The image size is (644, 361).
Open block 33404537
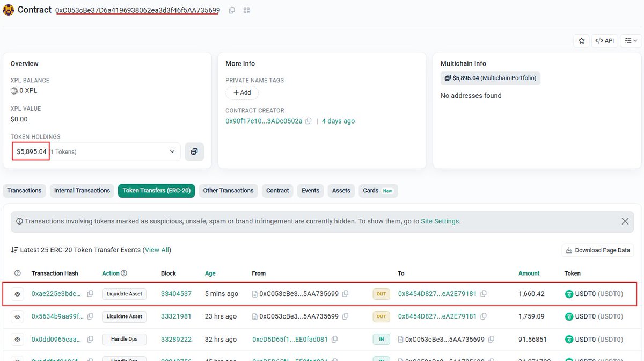176,294
